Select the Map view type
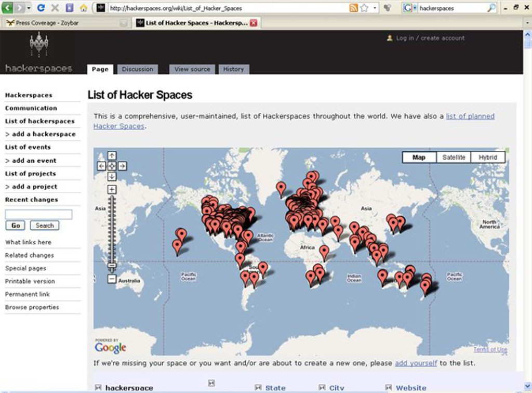Viewport: 532px width, 393px height. pyautogui.click(x=419, y=158)
